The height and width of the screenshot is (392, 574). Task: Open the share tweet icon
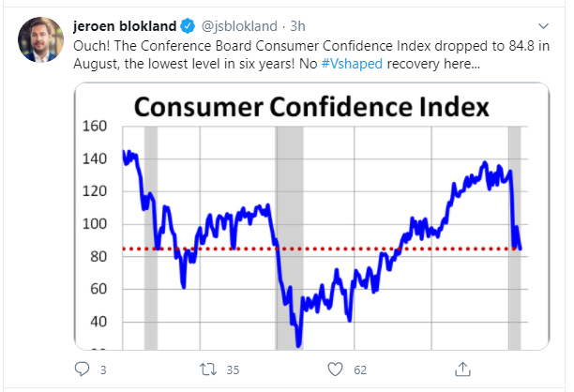tap(462, 369)
